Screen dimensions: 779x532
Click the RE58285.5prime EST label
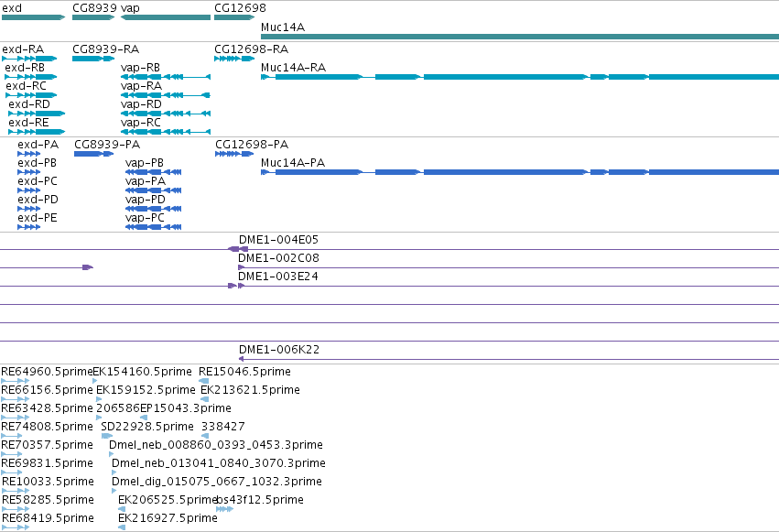click(48, 500)
